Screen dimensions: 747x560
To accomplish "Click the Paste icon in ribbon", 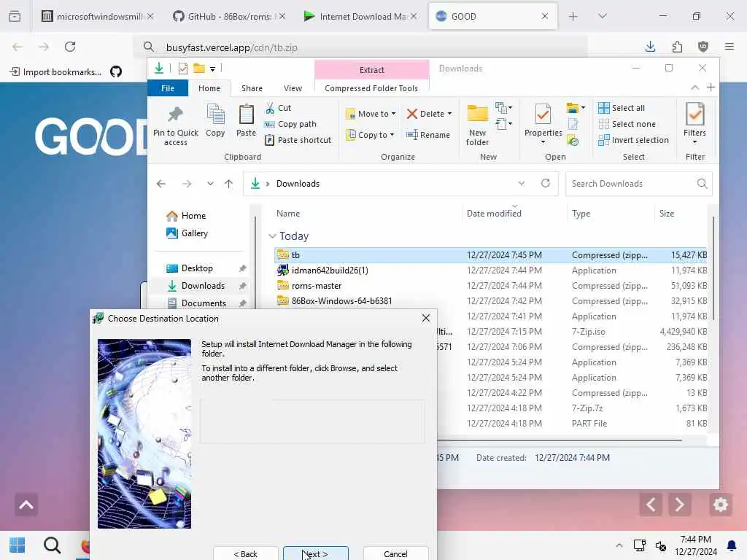I will tap(247, 114).
